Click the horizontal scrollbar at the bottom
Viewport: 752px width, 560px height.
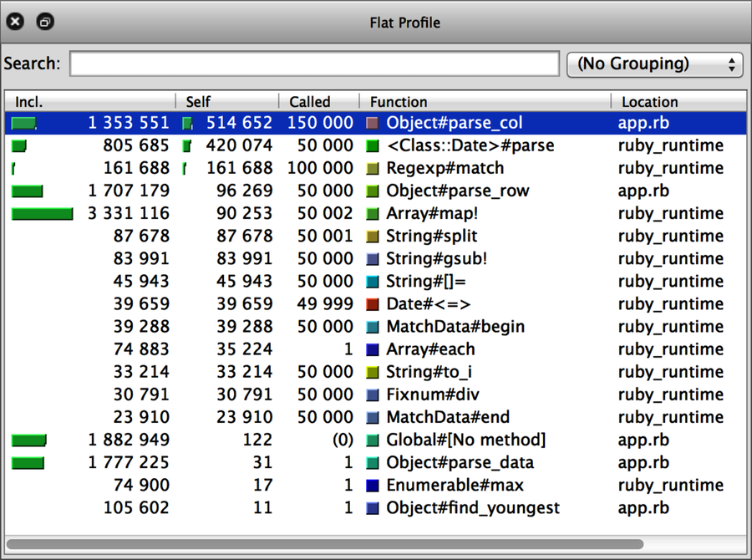coord(325,544)
